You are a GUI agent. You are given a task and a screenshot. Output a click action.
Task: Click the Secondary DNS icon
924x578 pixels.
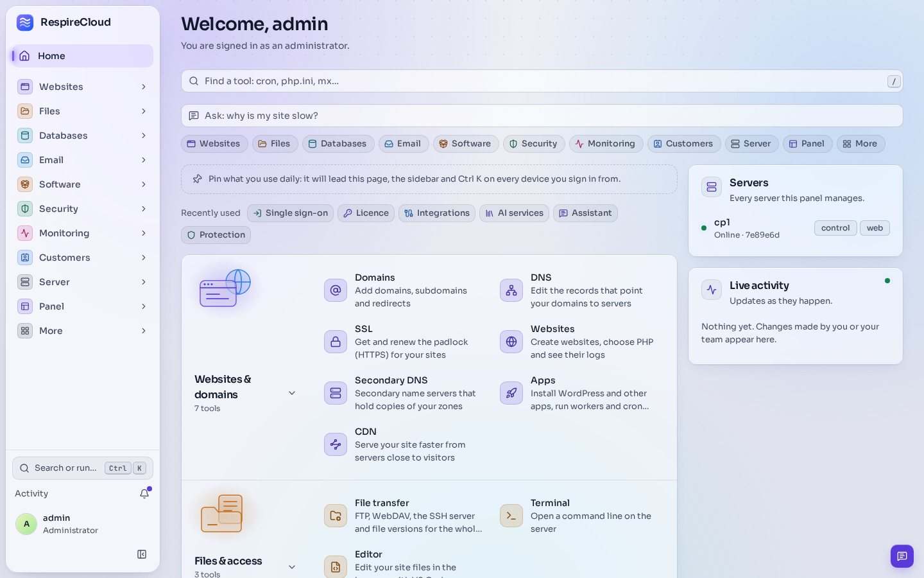[x=336, y=393]
